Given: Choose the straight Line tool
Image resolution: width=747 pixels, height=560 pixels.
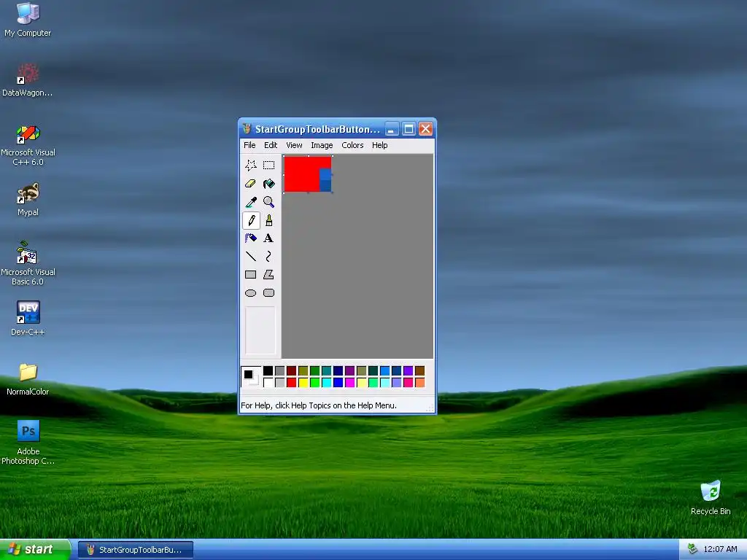Looking at the screenshot, I should click(x=251, y=256).
